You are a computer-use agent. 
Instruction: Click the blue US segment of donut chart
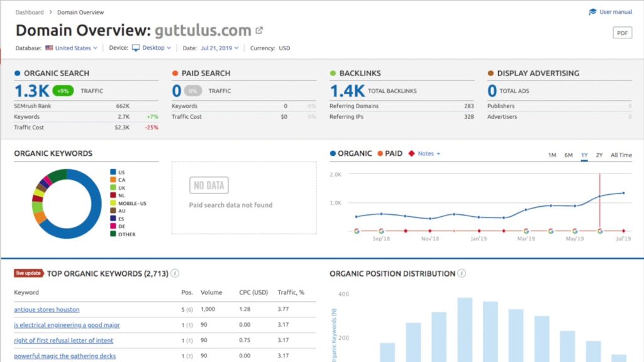point(96,209)
